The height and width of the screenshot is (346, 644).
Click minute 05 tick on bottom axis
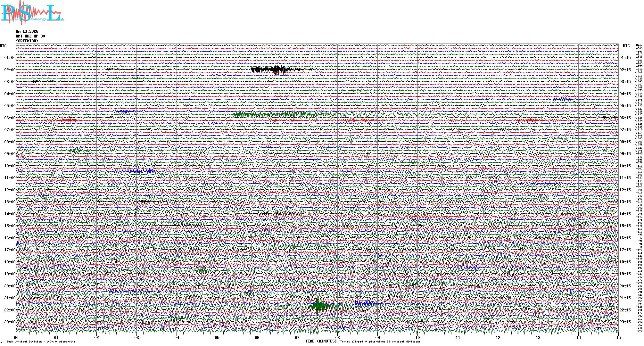217,337
